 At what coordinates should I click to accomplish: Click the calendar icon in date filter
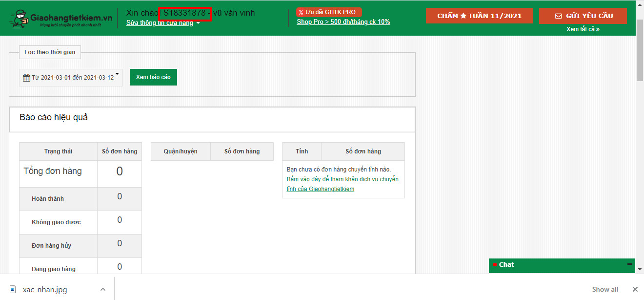coord(26,78)
